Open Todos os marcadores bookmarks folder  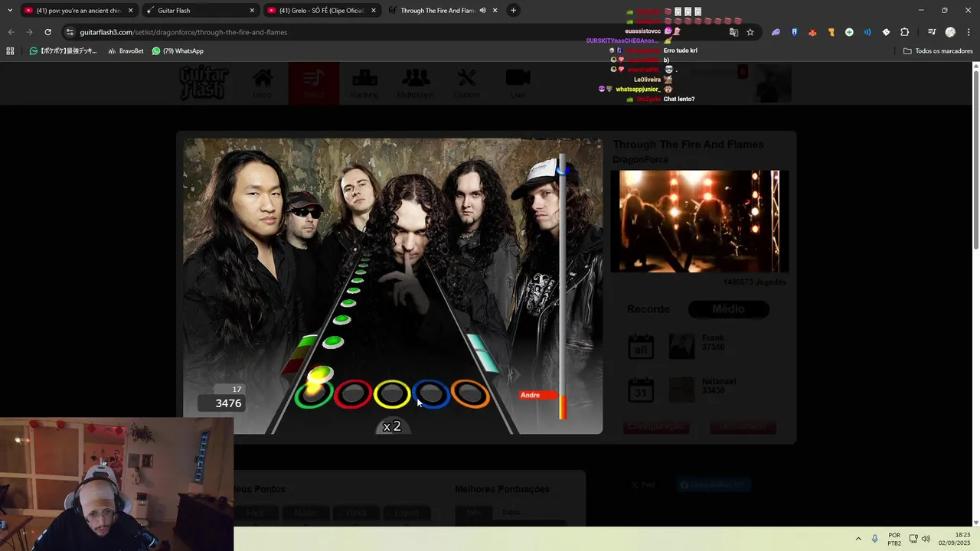[x=938, y=51]
